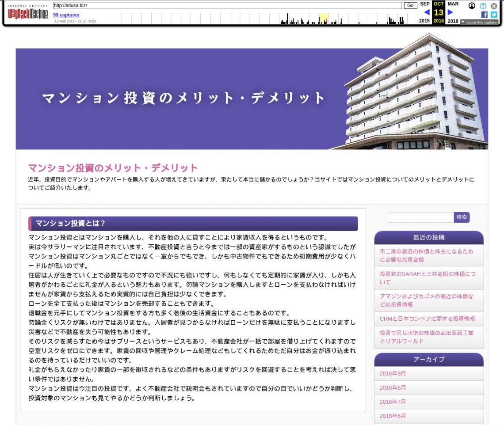
Task: Go to next capture with right arrow
Action: 451,12
